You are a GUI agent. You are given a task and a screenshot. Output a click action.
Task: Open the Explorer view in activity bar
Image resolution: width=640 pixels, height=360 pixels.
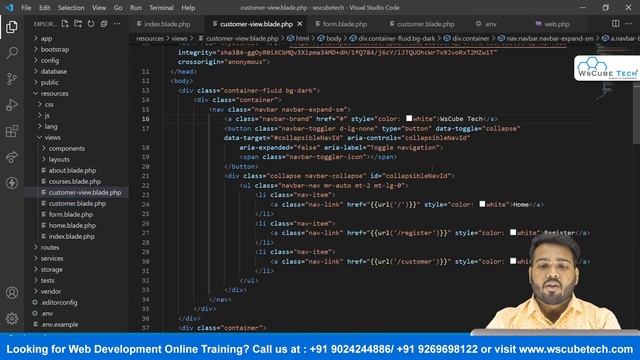pyautogui.click(x=12, y=27)
